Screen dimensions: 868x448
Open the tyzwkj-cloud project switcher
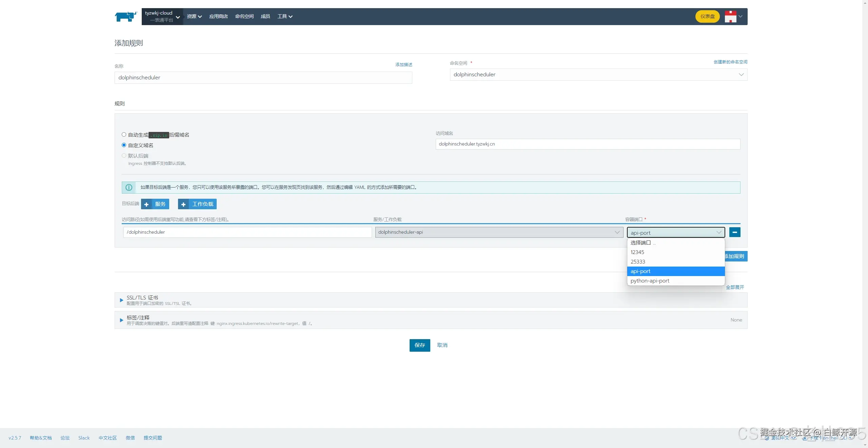click(162, 16)
